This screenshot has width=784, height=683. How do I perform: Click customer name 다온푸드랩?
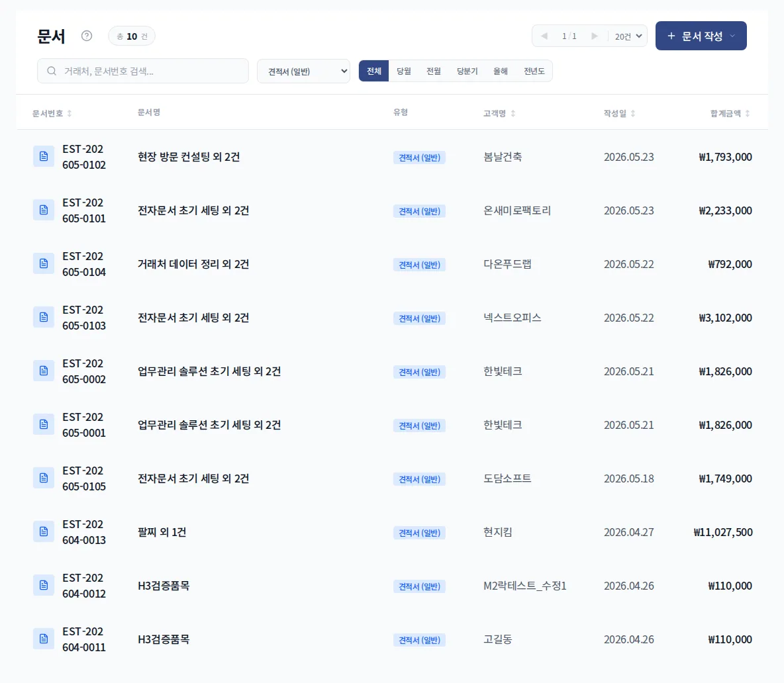click(507, 264)
